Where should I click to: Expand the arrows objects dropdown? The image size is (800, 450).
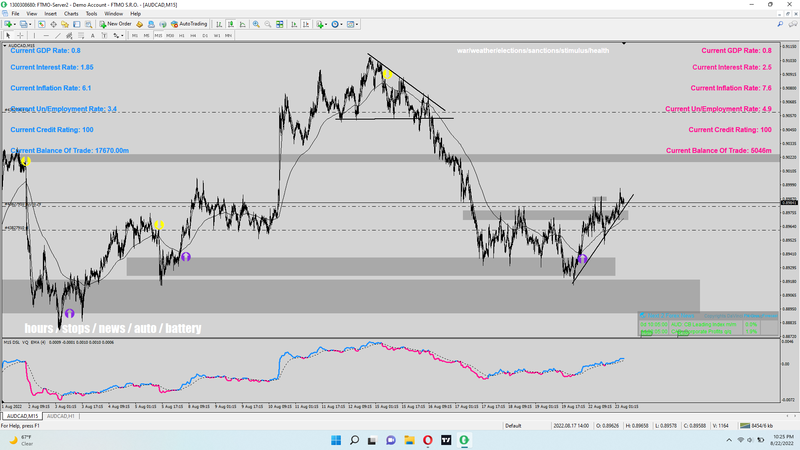point(120,35)
